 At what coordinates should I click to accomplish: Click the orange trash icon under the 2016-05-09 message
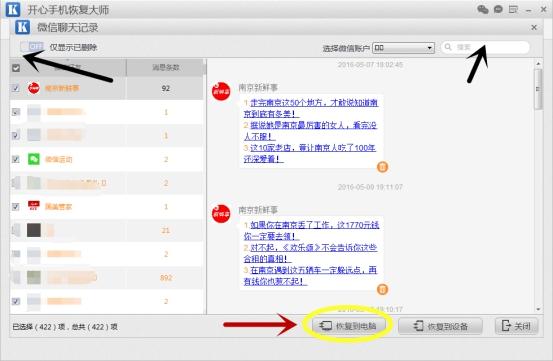click(x=383, y=289)
